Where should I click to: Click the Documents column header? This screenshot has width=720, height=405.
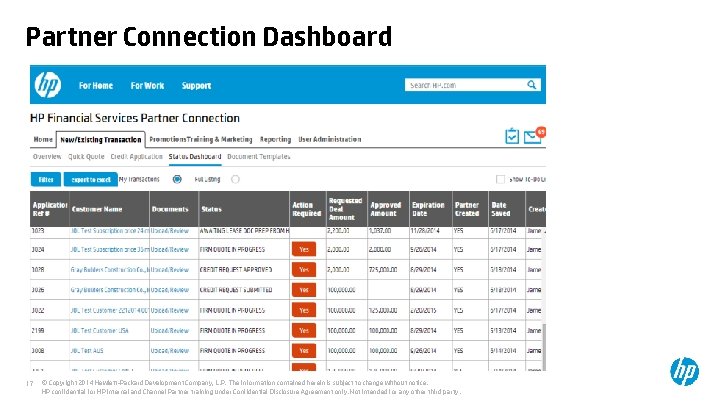coord(174,209)
